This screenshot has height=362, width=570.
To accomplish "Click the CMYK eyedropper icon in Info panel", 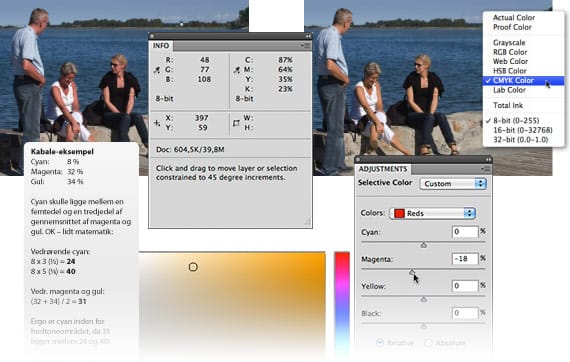I will tap(236, 70).
